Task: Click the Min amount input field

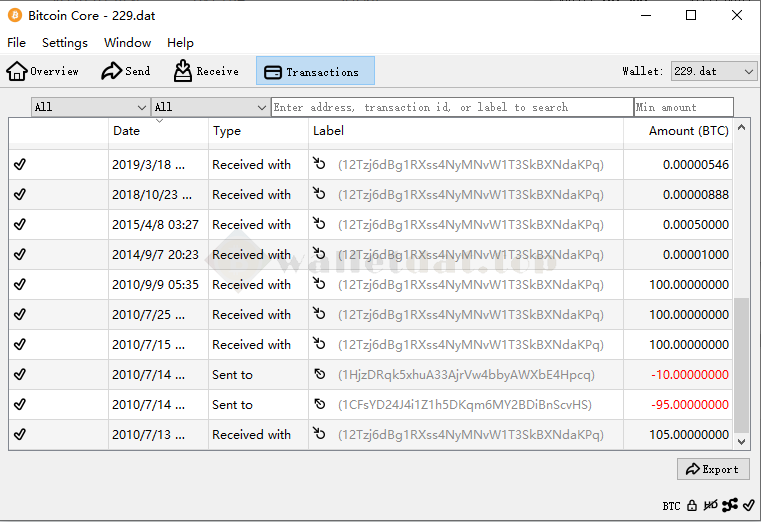Action: pos(683,107)
